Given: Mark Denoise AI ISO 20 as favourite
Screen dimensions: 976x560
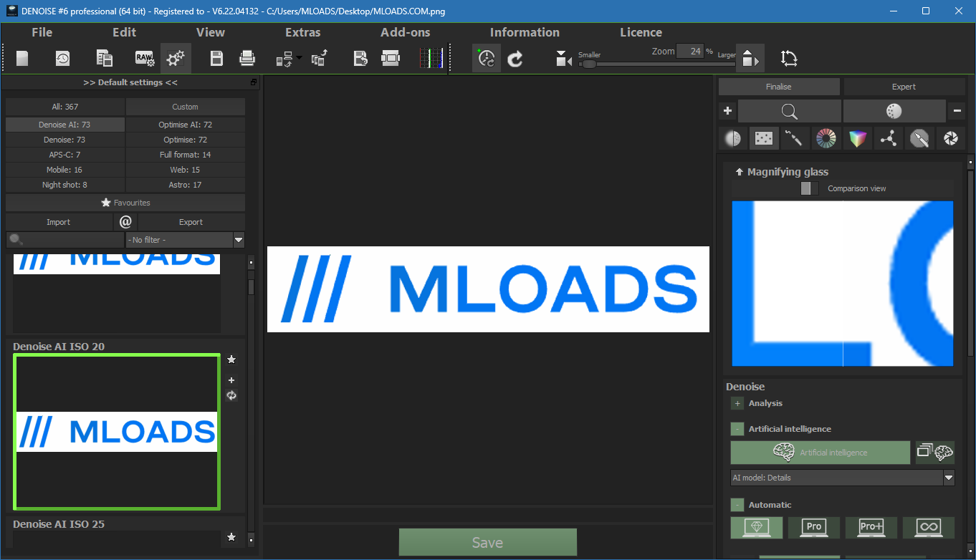Looking at the screenshot, I should [x=231, y=359].
